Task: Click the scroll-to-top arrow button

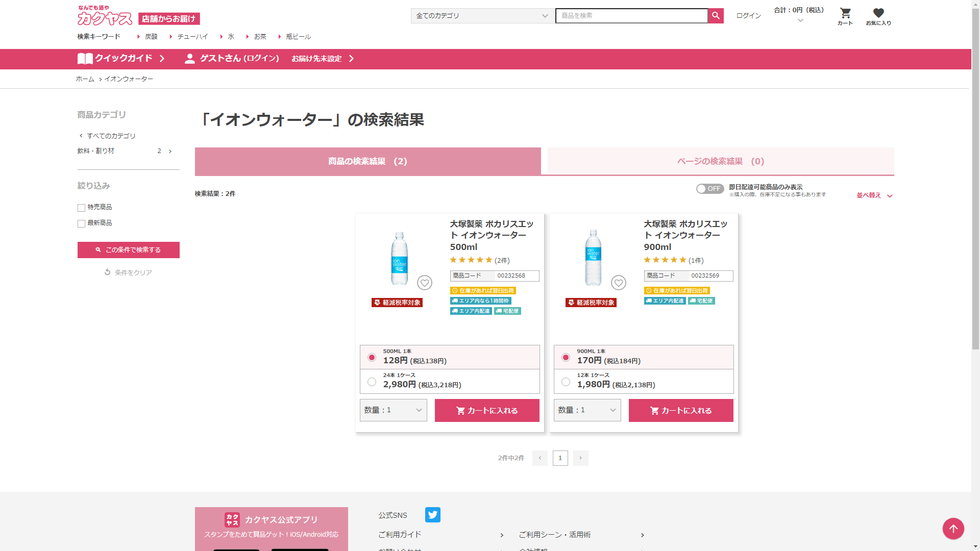Action: pos(952,529)
